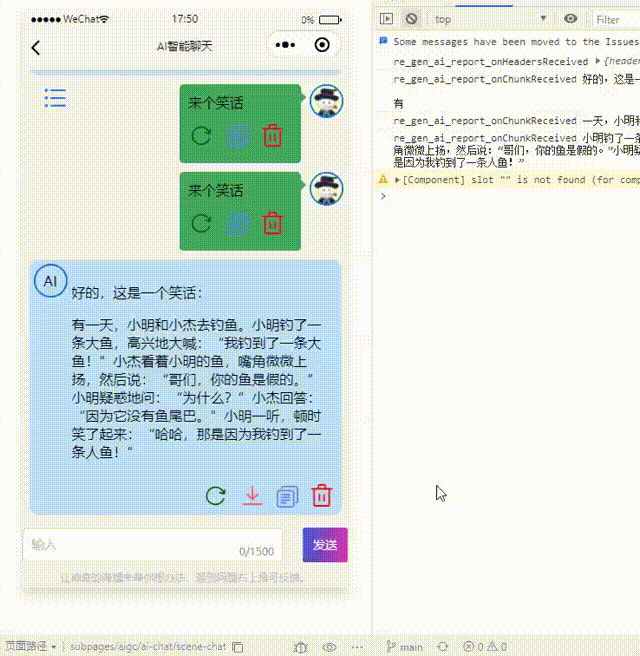The height and width of the screenshot is (656, 640).
Task: Resend the first 来个笑话 message with the refresh icon
Action: tap(201, 136)
